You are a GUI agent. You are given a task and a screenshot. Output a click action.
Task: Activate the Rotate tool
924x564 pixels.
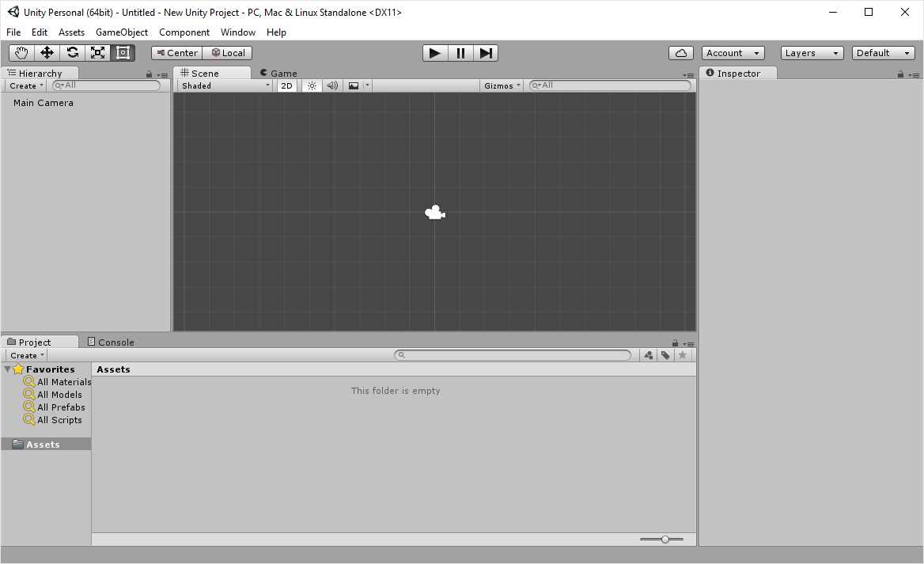pyautogui.click(x=72, y=52)
